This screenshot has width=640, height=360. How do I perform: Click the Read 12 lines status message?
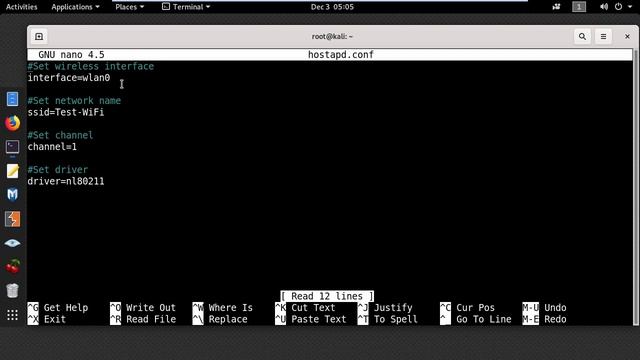pyautogui.click(x=327, y=296)
